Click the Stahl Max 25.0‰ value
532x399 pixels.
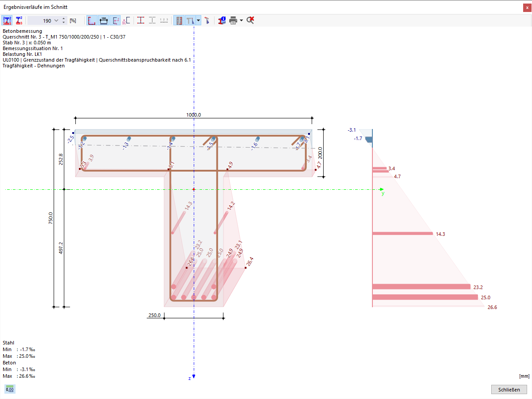tap(26, 356)
